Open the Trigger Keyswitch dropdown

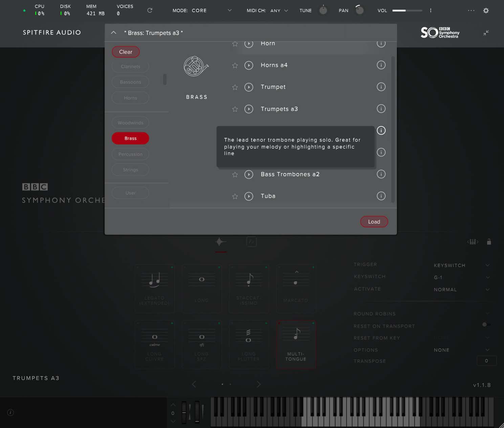tap(462, 265)
